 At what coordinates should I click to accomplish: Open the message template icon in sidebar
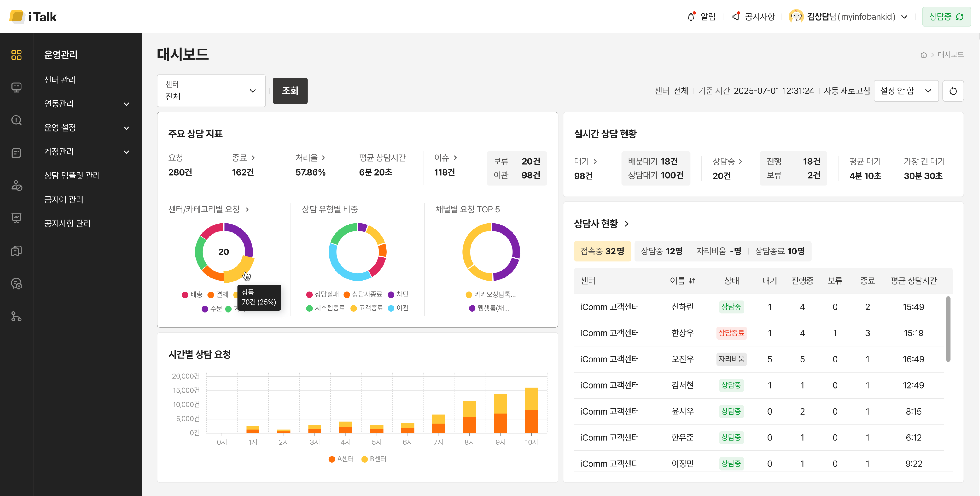coord(16,153)
